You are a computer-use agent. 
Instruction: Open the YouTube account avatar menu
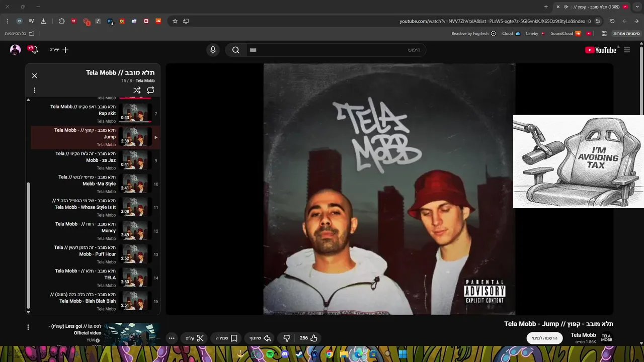[16, 50]
